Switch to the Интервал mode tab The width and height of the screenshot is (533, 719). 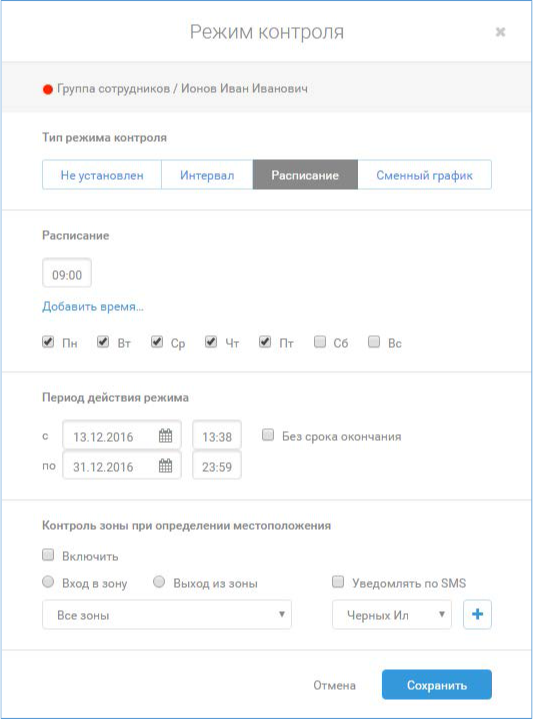[207, 175]
